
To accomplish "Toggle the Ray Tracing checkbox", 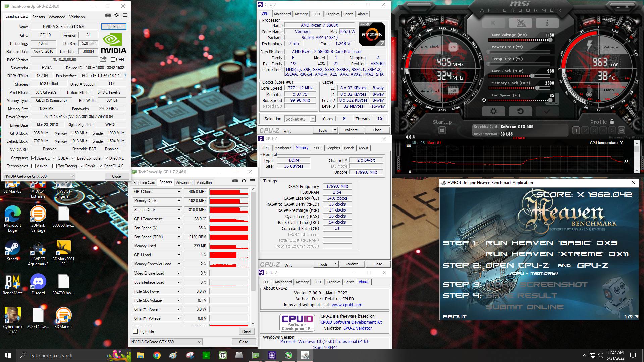I will pyautogui.click(x=54, y=166).
